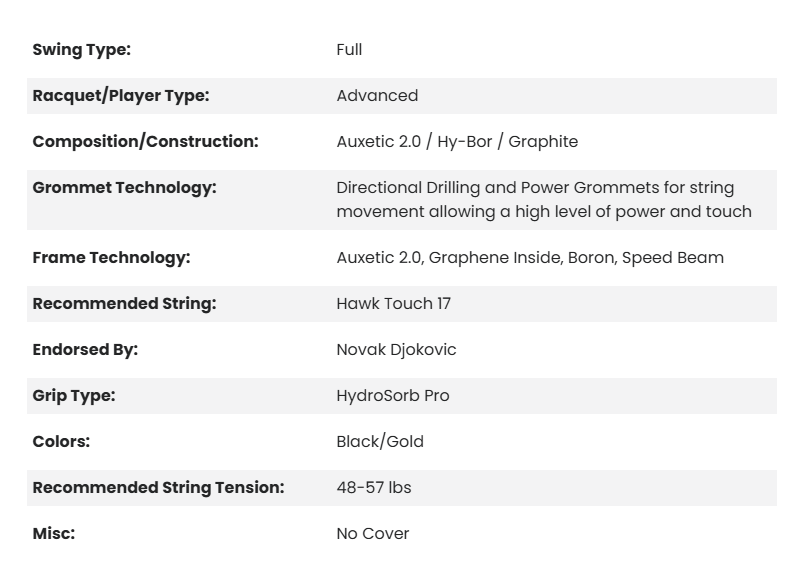
Task: Click the Endorsed By label
Action: (x=85, y=350)
